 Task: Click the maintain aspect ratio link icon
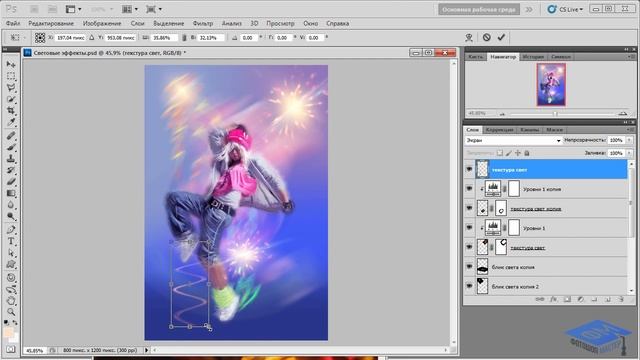tap(184, 38)
